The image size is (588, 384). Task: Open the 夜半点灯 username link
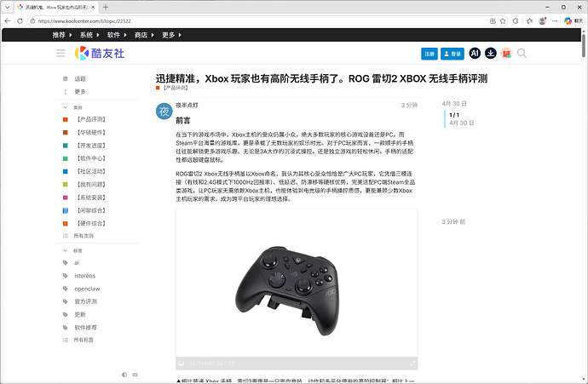click(x=187, y=106)
